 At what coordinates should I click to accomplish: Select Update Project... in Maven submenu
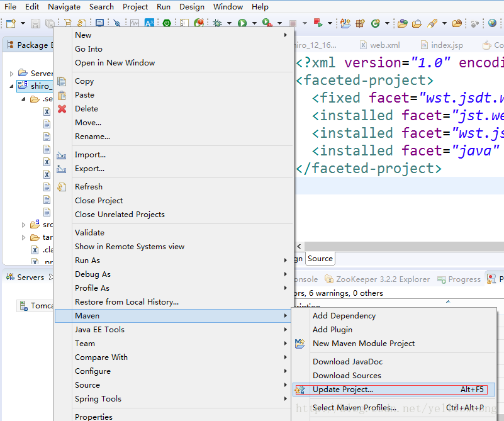343,390
